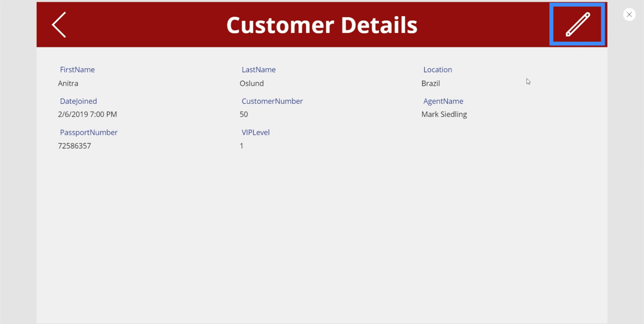
Task: Click the customer number value 50
Action: (244, 115)
